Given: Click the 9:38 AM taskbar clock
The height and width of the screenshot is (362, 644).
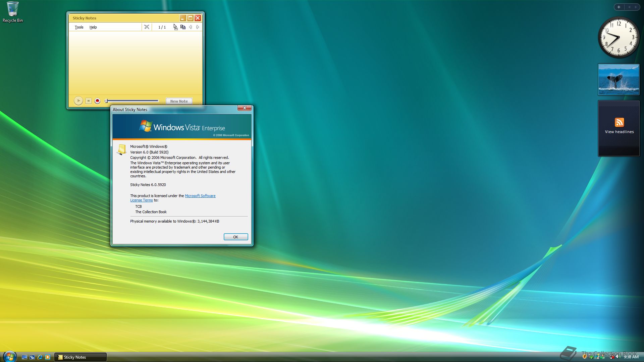Looking at the screenshot, I should [x=631, y=357].
